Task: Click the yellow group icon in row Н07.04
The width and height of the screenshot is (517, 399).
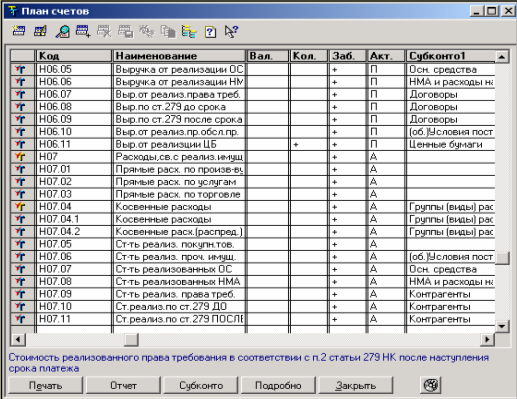Action: tap(20, 206)
